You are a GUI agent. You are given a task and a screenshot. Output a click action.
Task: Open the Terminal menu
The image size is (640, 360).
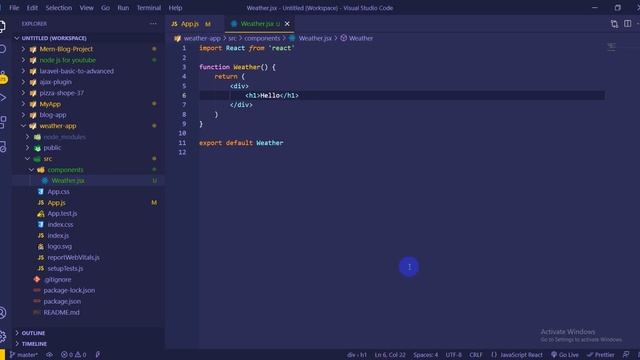pos(149,8)
